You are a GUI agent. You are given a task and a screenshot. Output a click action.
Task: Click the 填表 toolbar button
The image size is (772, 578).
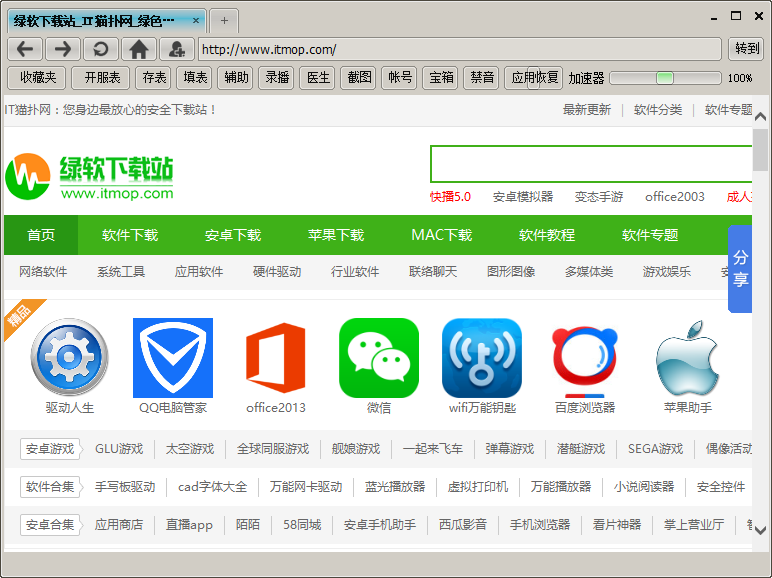pyautogui.click(x=195, y=78)
